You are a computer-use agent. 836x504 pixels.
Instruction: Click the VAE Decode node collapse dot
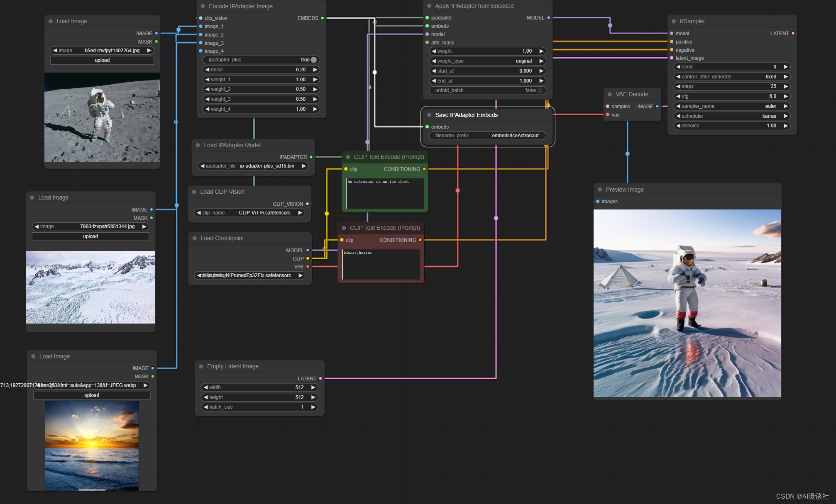(609, 94)
